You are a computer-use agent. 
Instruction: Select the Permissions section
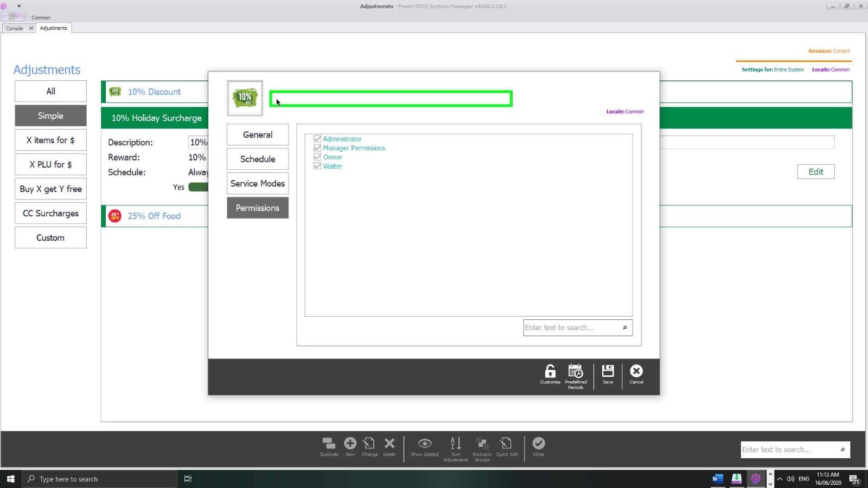[258, 208]
